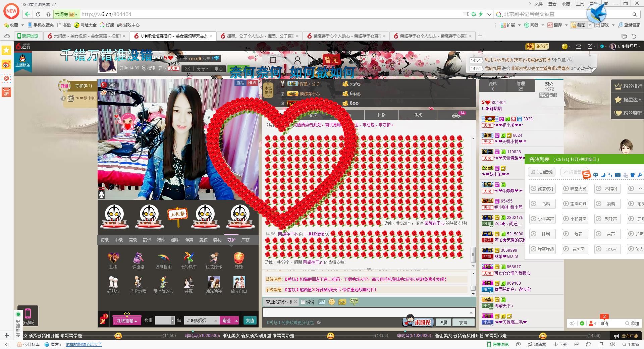The width and height of the screenshot is (644, 349).
Task: Open the 六间房 证 site info dropdown
Action: click(x=66, y=14)
